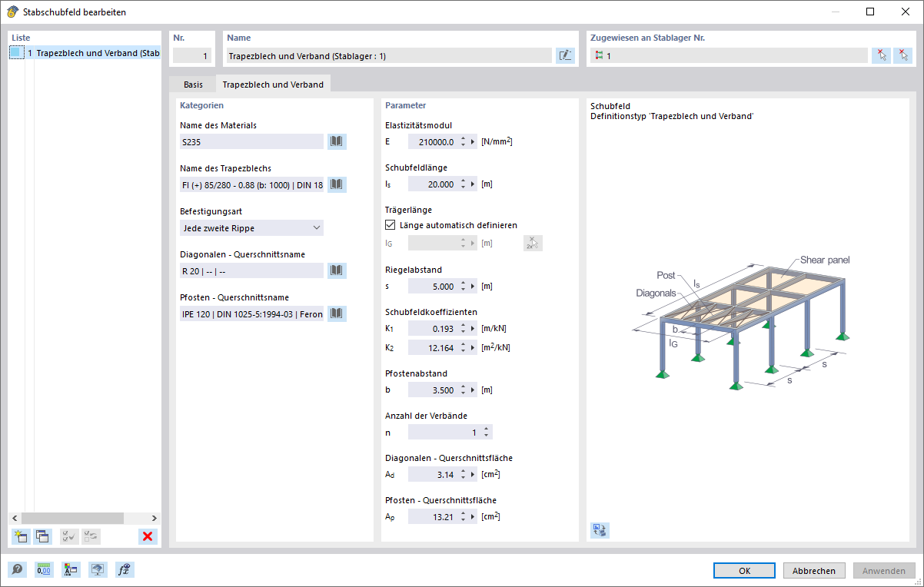Click the stepper arrows of Schubfeldlänge
Viewport: 924px width, 587px height.
pyautogui.click(x=463, y=184)
